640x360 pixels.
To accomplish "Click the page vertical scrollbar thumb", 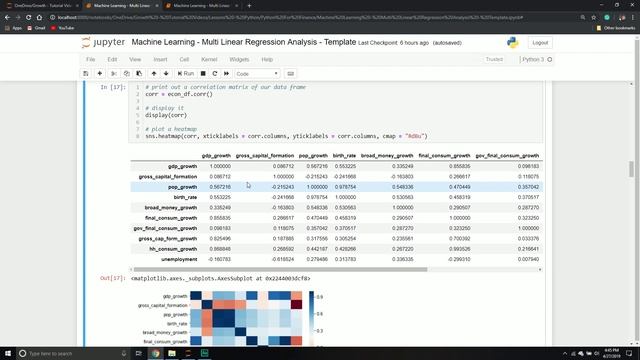I will click(631, 169).
